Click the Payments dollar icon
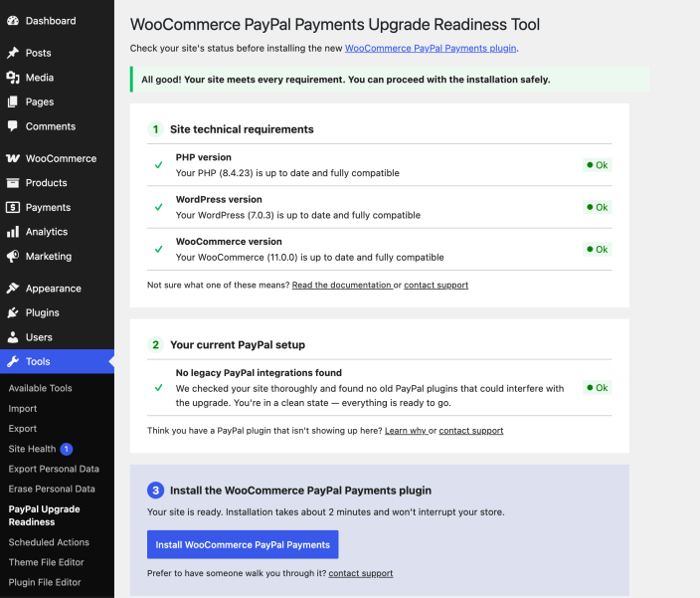700x598 pixels. point(13,207)
